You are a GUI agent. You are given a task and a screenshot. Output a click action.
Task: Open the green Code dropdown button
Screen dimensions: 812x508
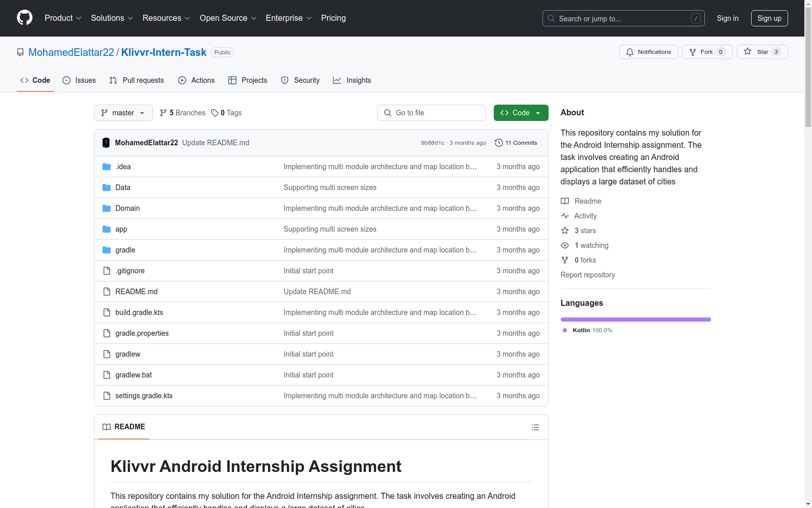coord(521,113)
